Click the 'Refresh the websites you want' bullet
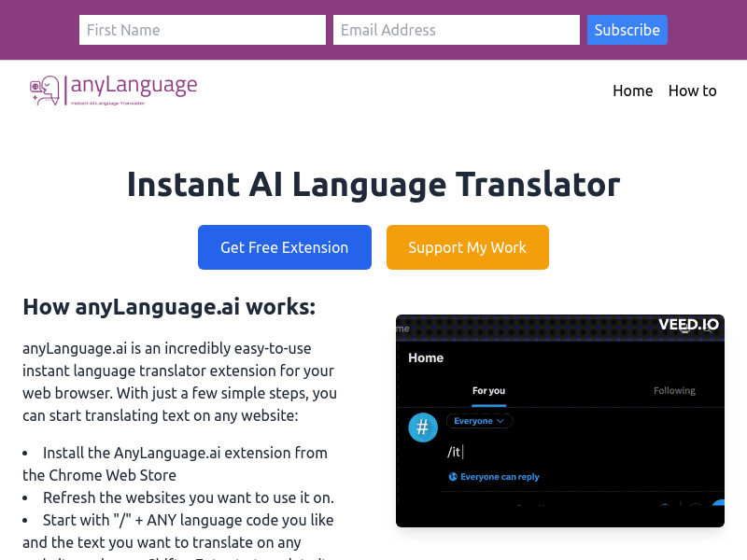747x560 pixels. tap(178, 497)
